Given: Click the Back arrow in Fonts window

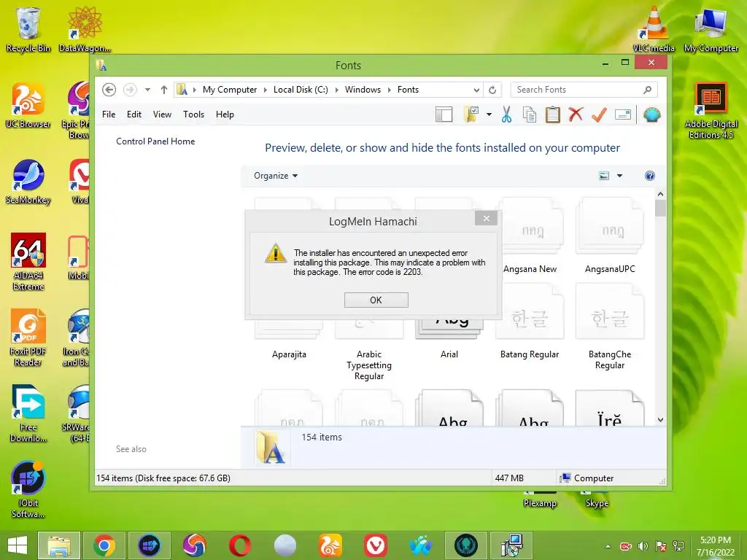Looking at the screenshot, I should [109, 90].
